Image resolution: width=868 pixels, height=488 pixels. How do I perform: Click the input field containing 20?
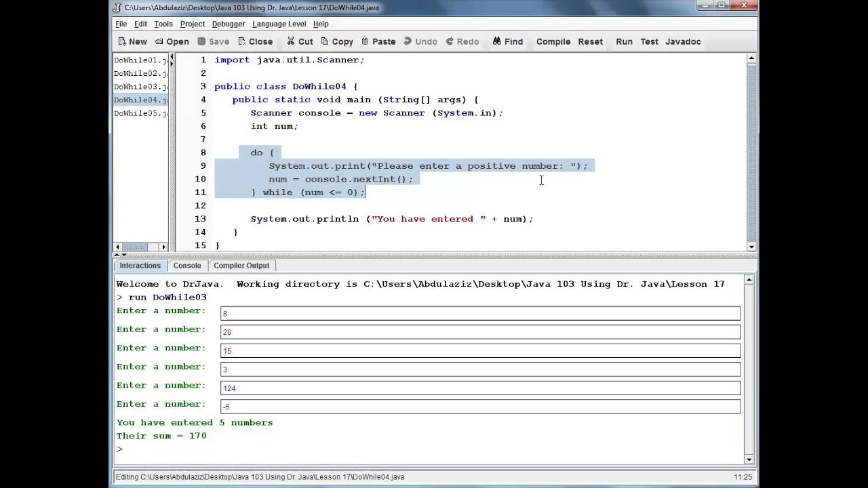click(x=480, y=332)
